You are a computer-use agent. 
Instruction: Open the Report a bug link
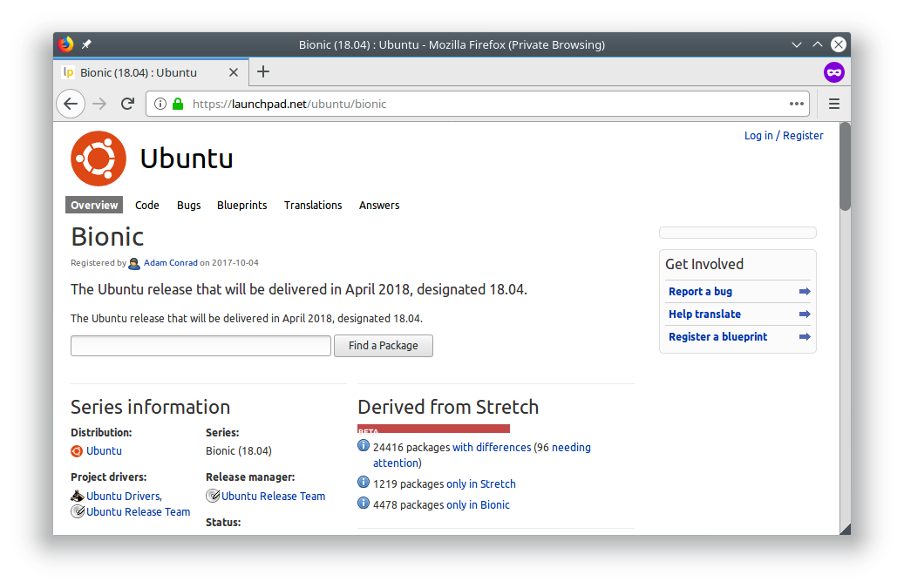click(700, 292)
